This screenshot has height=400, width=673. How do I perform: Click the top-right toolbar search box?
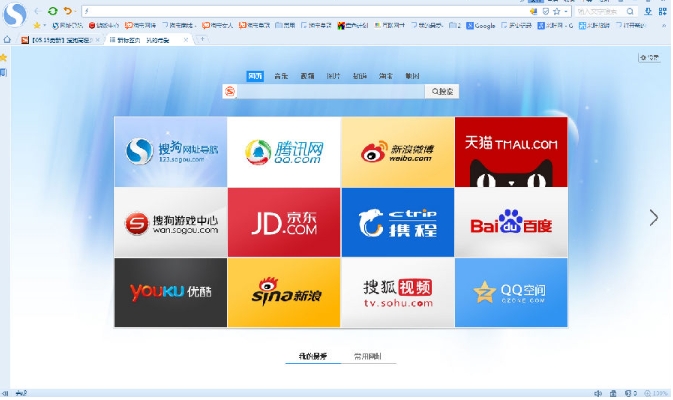(x=600, y=12)
